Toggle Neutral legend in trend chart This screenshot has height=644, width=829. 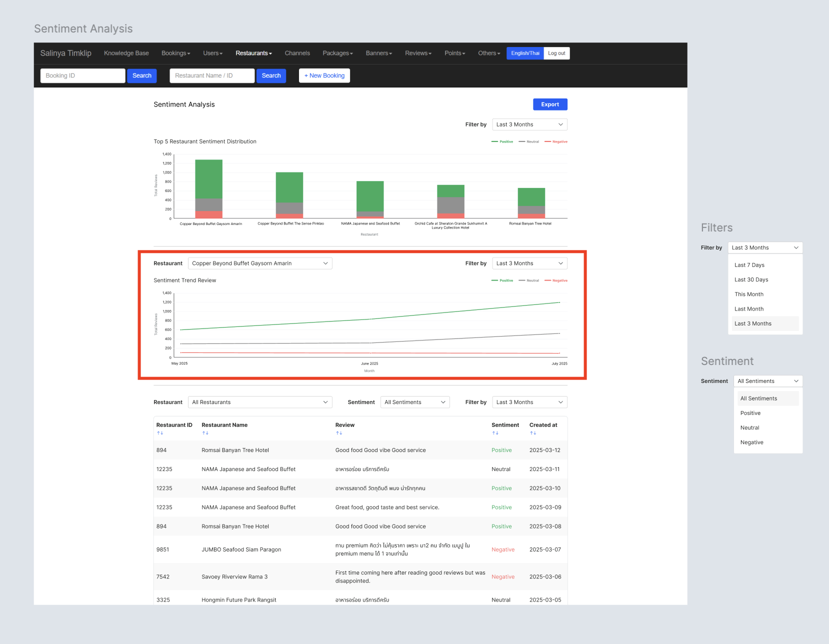pos(529,280)
